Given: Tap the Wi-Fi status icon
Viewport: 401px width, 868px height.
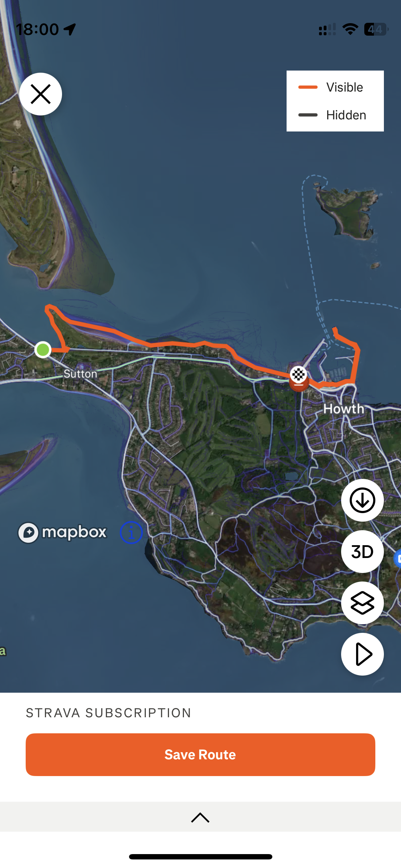Looking at the screenshot, I should (x=350, y=29).
